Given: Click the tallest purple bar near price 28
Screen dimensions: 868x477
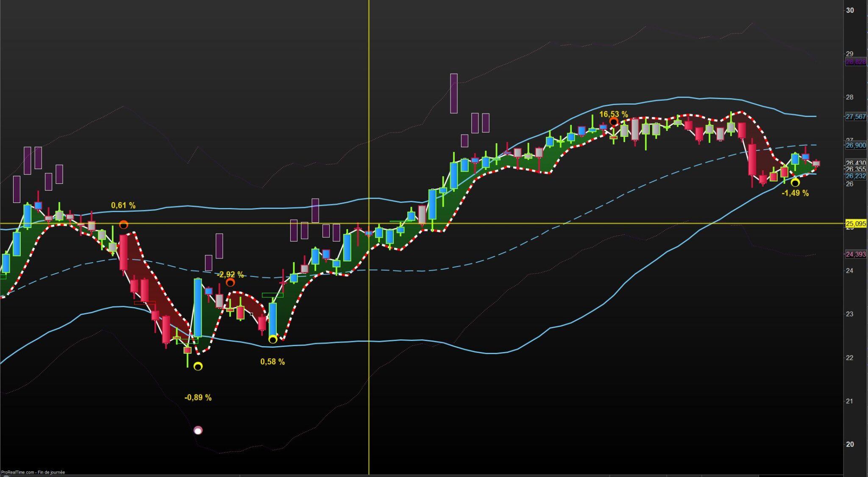Looking at the screenshot, I should 453,94.
